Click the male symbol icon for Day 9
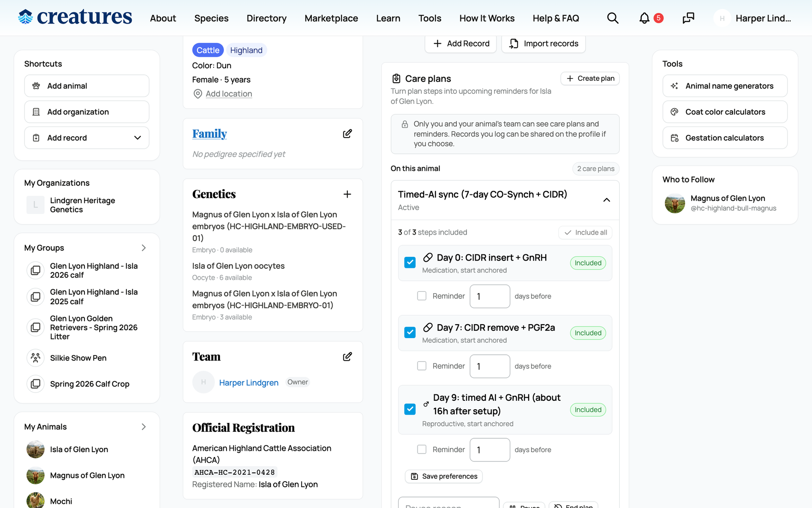812x508 pixels. pyautogui.click(x=426, y=404)
